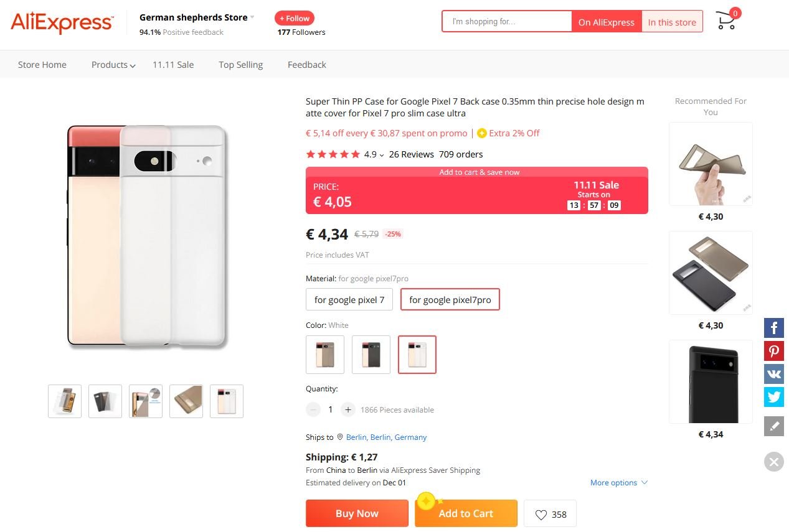Click the pencil edit icon
The image size is (789, 532).
[774, 426]
